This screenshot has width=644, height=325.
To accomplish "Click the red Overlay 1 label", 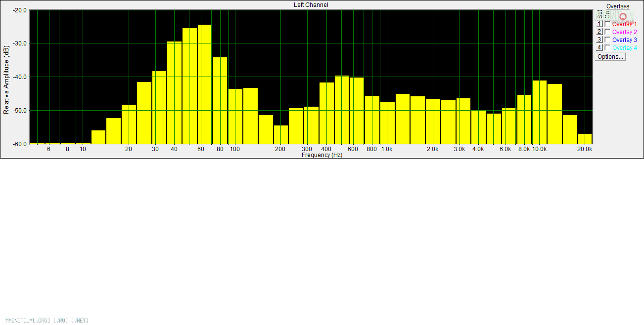I will click(x=624, y=24).
